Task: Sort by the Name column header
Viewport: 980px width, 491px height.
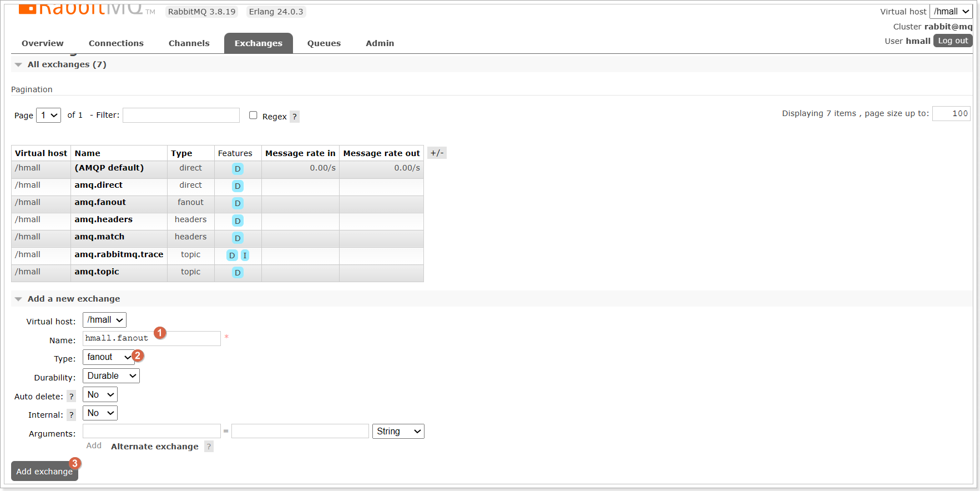Action: [88, 153]
